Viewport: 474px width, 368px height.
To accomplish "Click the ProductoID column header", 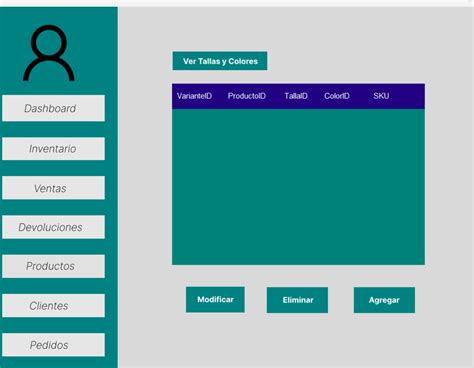I will click(x=247, y=96).
